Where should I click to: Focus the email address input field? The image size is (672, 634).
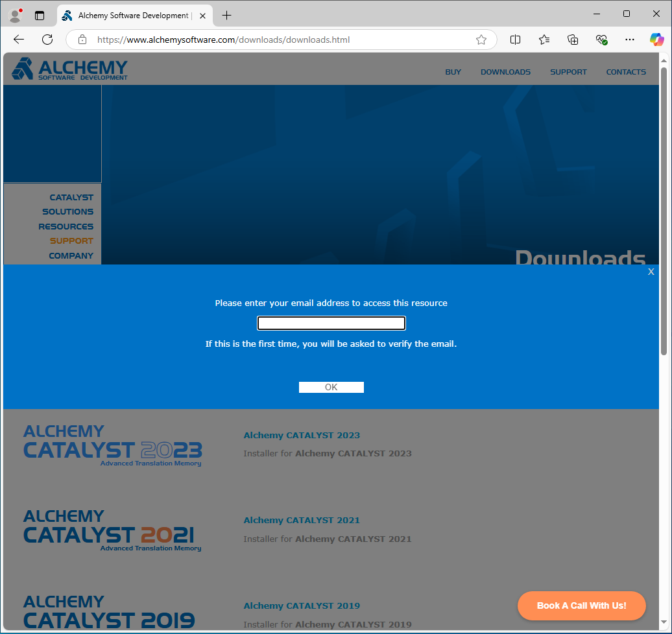[x=331, y=323]
